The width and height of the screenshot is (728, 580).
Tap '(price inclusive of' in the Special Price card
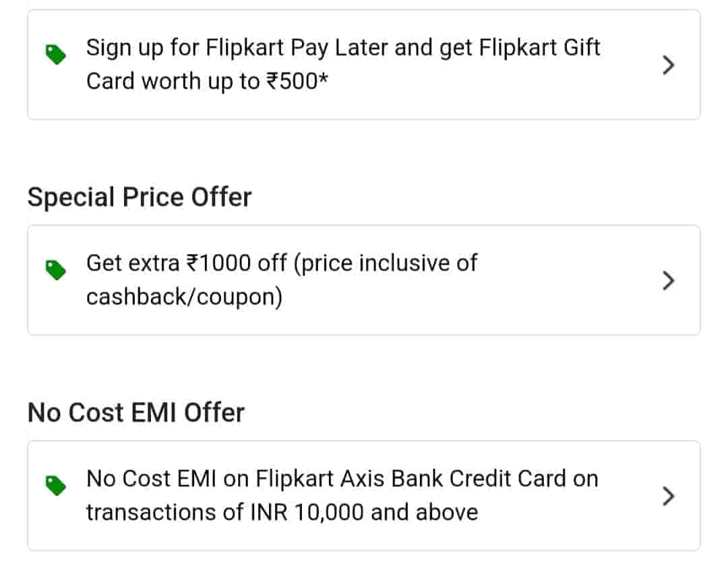[x=386, y=263]
